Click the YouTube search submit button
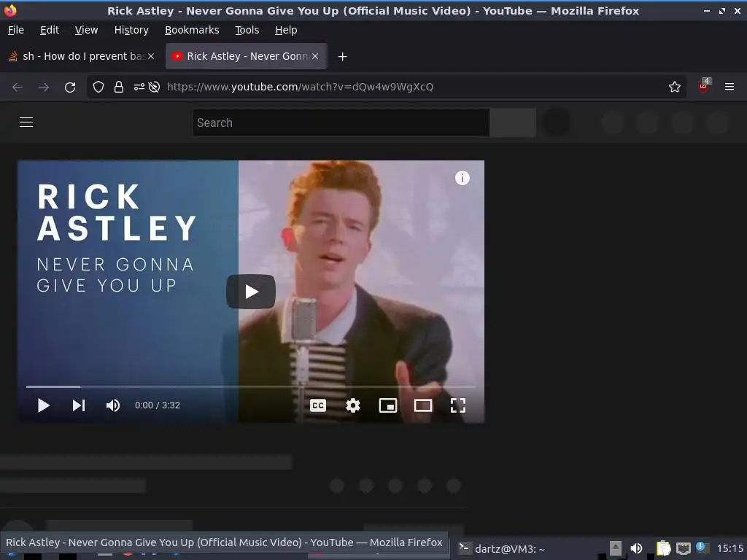This screenshot has height=560, width=747. 513,122
